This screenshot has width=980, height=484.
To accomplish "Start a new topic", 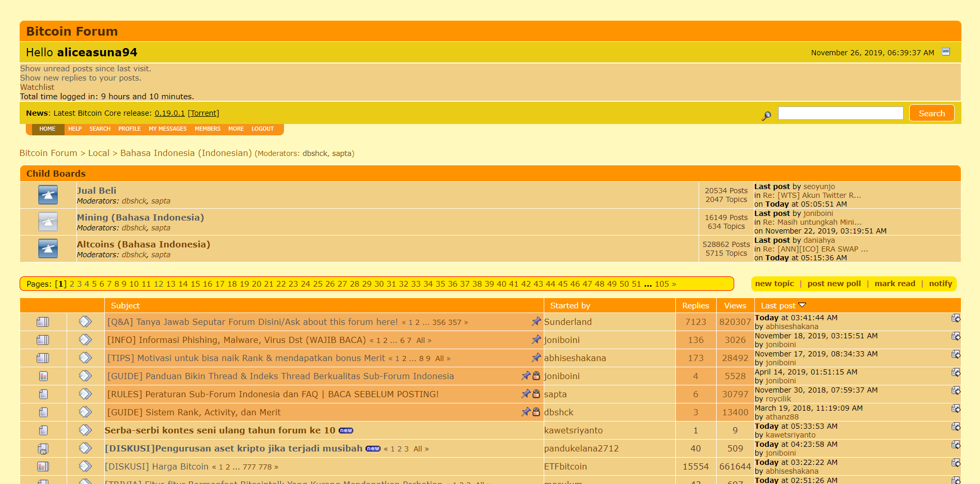I will 774,284.
